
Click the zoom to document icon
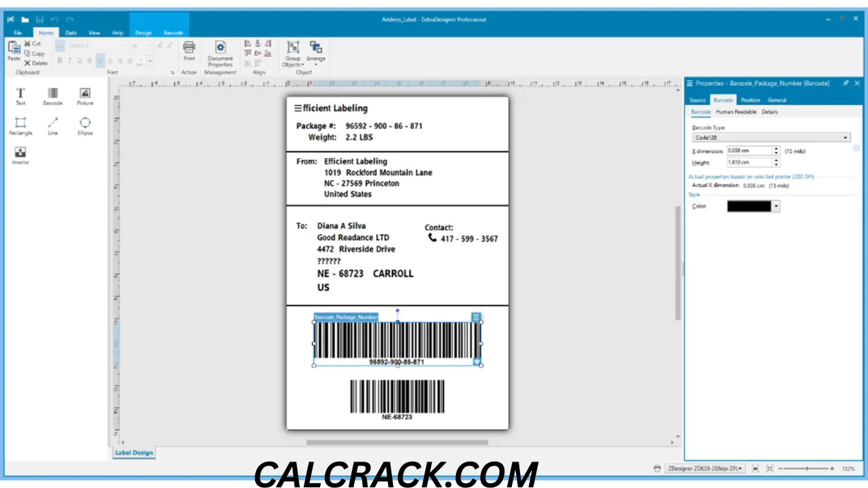[x=755, y=468]
